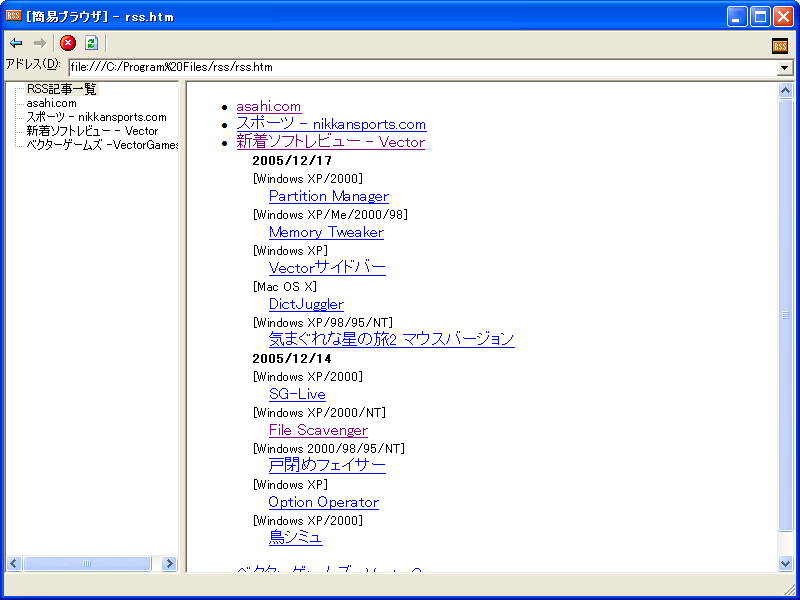This screenshot has width=800, height=600.
Task: Open the asahi.com link in the page
Action: pos(268,106)
